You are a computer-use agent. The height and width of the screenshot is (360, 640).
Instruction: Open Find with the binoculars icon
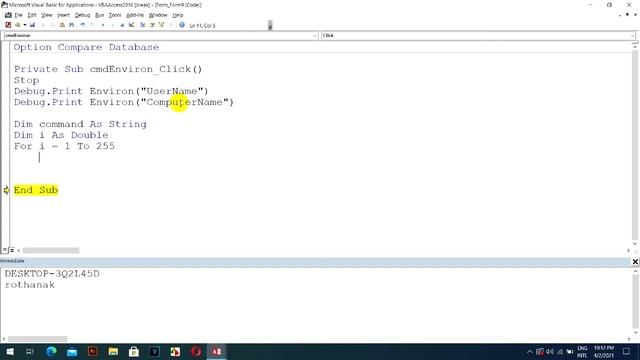tap(71, 25)
